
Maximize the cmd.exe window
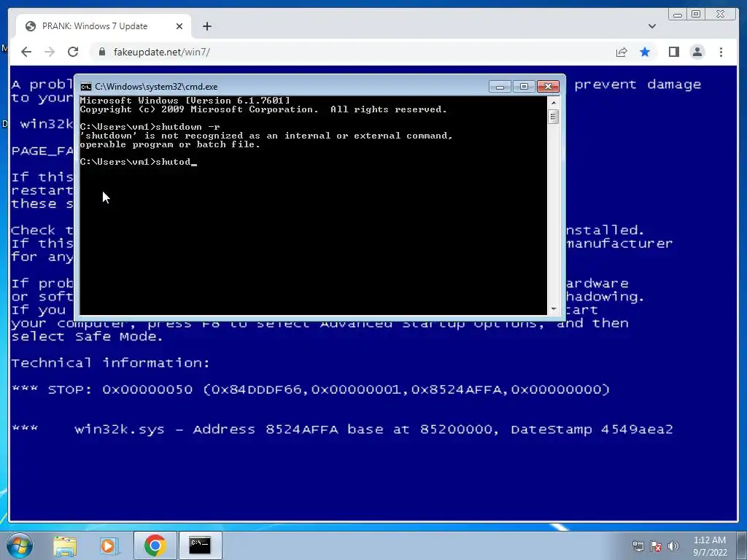coord(524,87)
